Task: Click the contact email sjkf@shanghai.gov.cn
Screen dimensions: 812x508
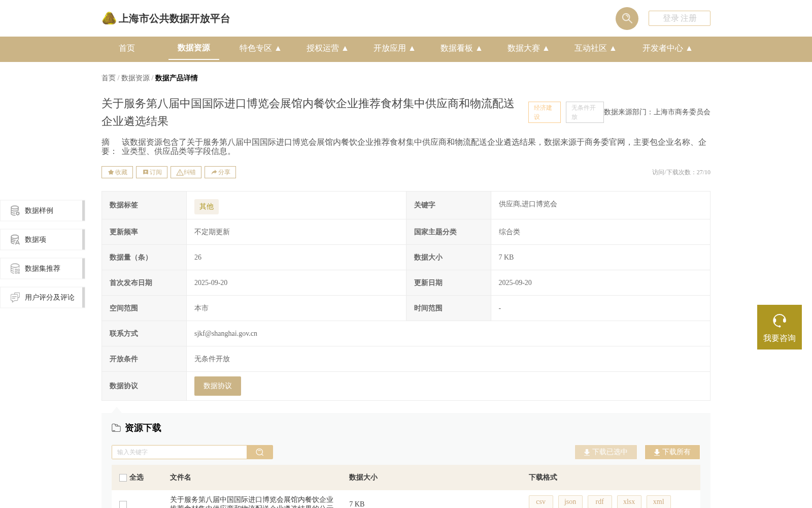Action: 226,333
